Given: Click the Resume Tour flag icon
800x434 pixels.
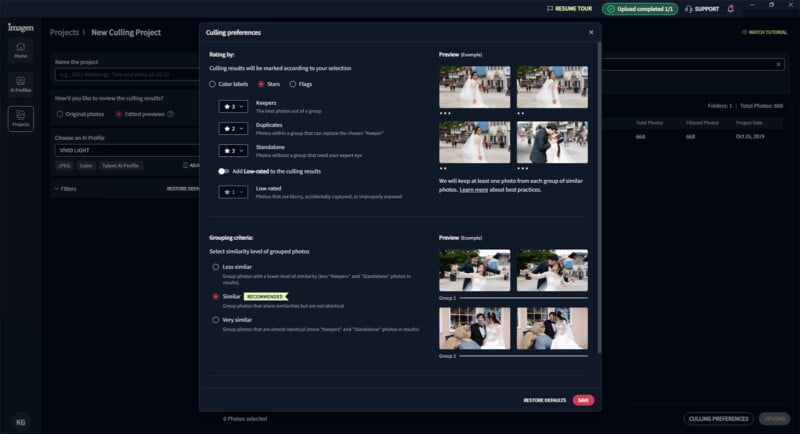Looking at the screenshot, I should [550, 9].
